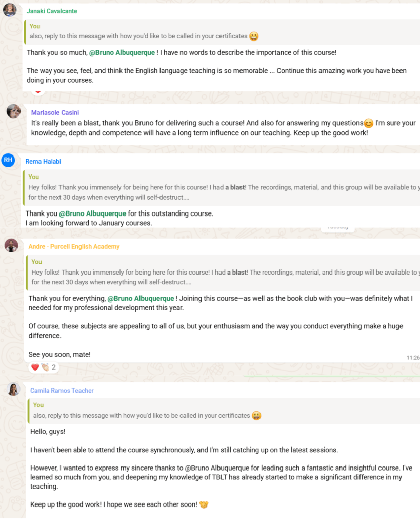Open @Bruno Albuquerque mention in Rema's message

[x=92, y=213]
